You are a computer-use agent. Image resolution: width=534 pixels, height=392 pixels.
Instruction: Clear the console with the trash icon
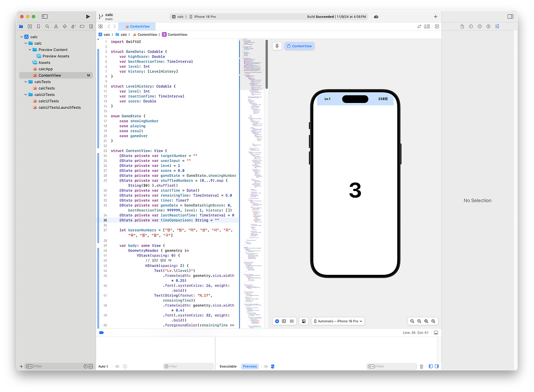(x=421, y=367)
